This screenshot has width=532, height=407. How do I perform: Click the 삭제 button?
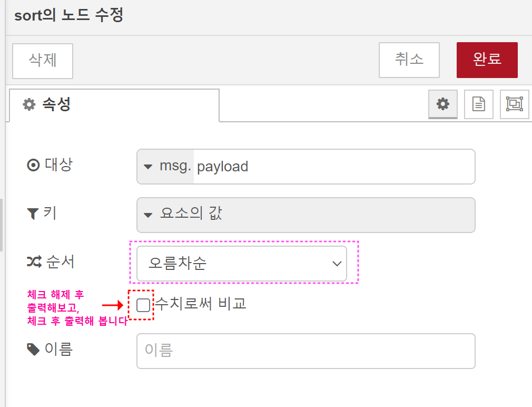click(43, 61)
